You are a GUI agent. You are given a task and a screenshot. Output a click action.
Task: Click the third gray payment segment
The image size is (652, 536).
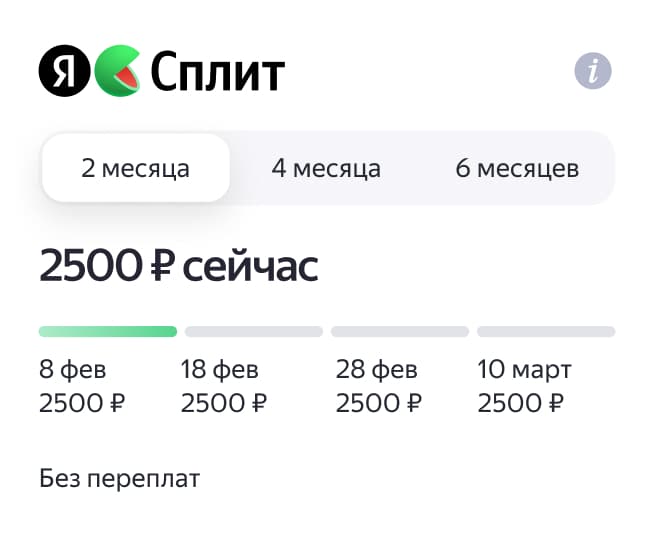click(x=400, y=331)
